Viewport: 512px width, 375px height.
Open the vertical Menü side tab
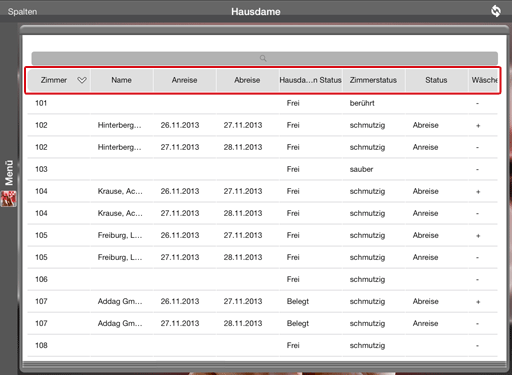click(9, 172)
